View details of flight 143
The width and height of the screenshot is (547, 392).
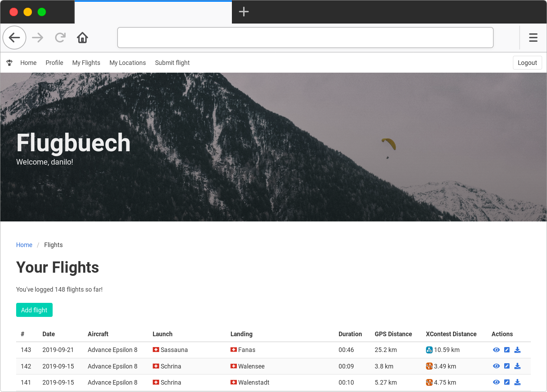[496, 350]
